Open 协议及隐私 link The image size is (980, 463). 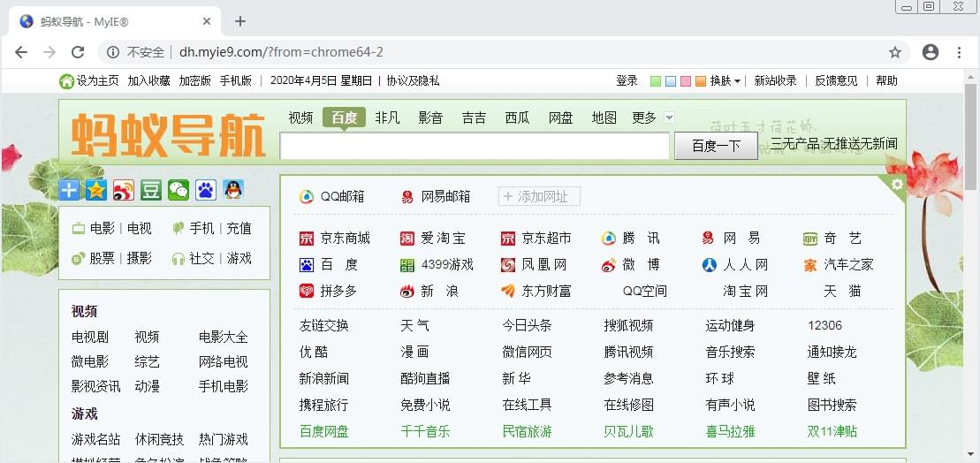(414, 81)
